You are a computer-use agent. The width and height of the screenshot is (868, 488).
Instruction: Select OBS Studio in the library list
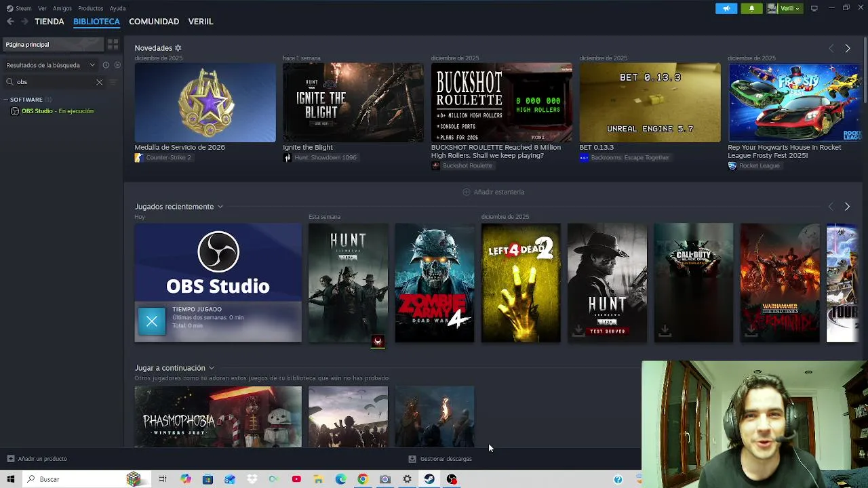58,111
